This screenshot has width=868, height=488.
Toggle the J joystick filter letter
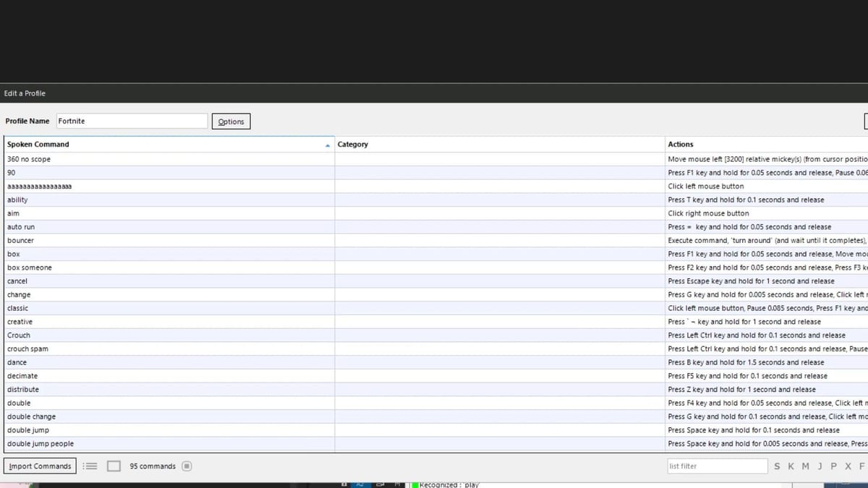click(820, 466)
